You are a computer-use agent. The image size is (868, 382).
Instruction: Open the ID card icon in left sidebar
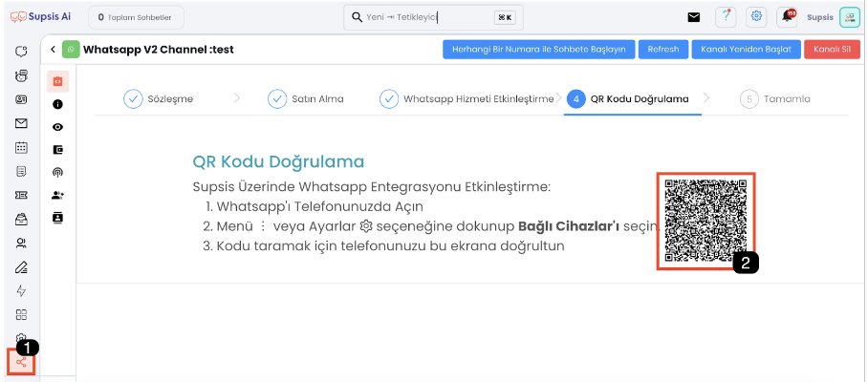[22, 100]
